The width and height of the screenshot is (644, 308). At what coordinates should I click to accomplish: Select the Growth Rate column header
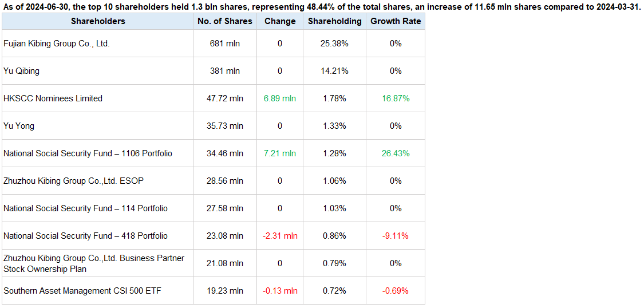point(396,21)
